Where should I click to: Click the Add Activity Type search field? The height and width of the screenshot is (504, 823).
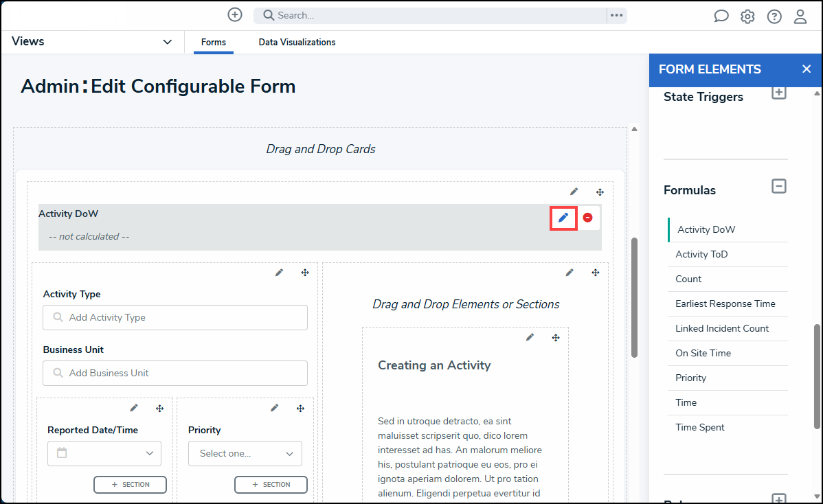point(175,318)
